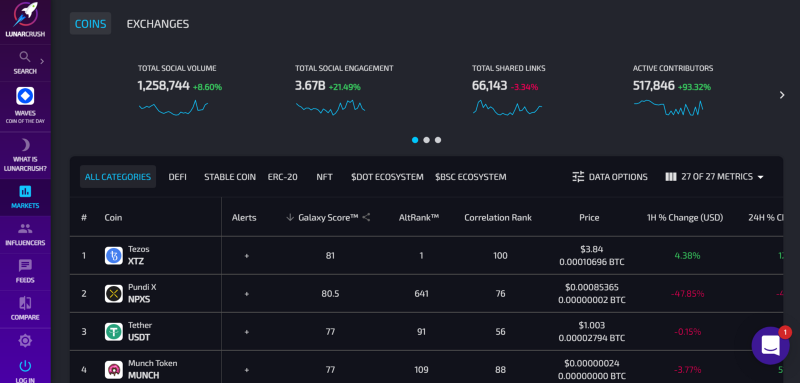Click the Pundi X coin logo

pyautogui.click(x=114, y=294)
